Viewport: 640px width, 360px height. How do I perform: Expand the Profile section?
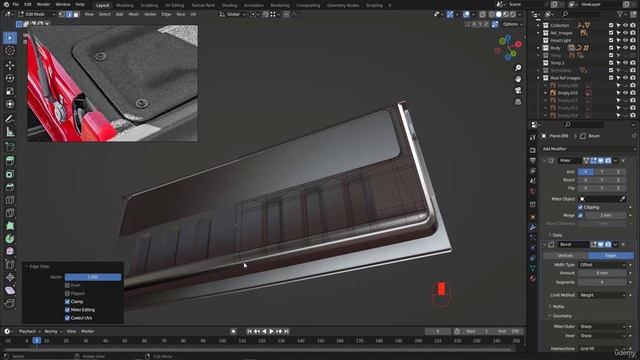[x=558, y=307]
